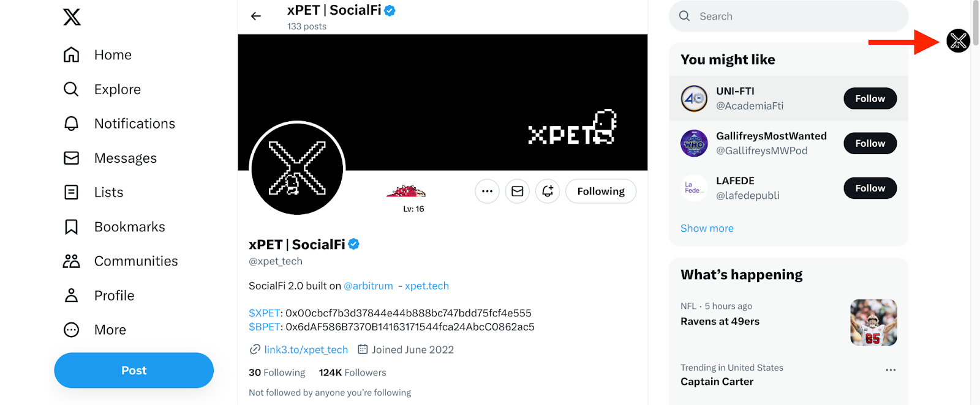
Task: Click the pet sprite above Lv: 16
Action: coord(406,192)
